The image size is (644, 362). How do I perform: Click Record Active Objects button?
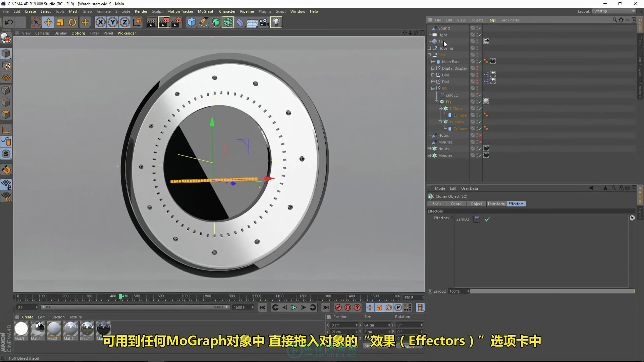pos(338,307)
